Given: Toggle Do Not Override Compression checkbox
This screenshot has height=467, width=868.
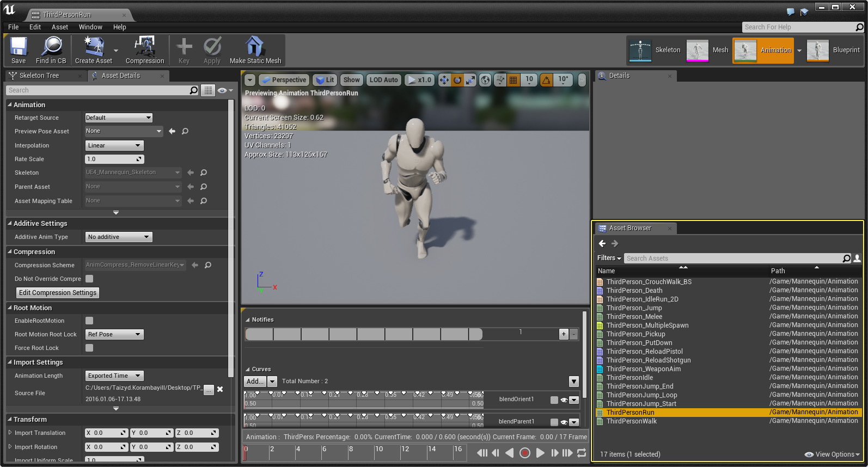Looking at the screenshot, I should pyautogui.click(x=89, y=279).
